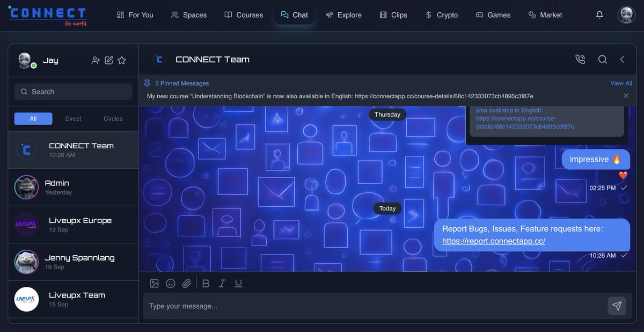
Task: Send the message
Action: pos(617,306)
